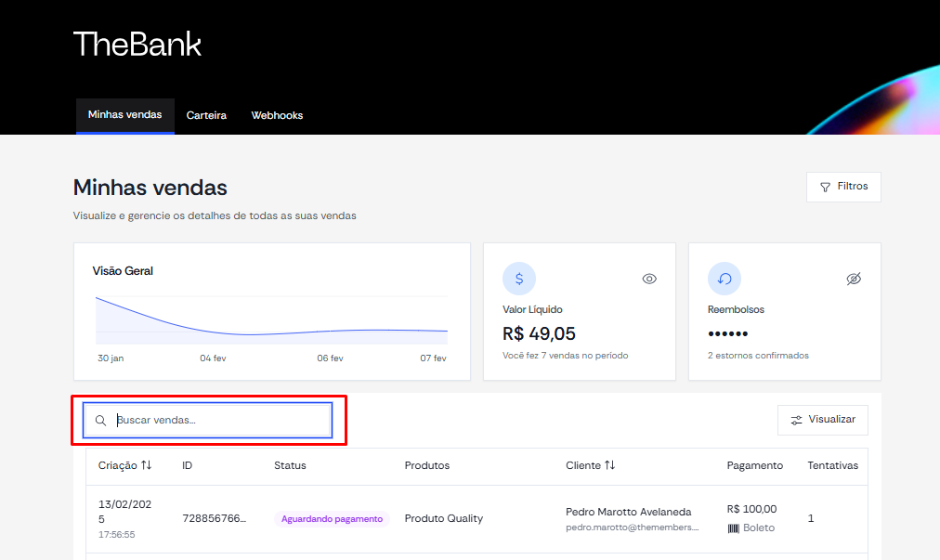Click the TheBank logo
The width and height of the screenshot is (940, 560).
coord(137,45)
